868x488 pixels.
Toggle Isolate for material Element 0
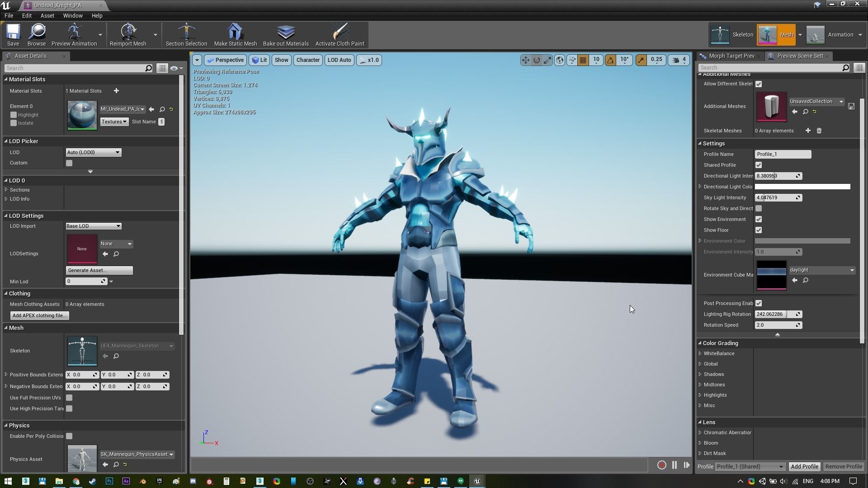point(14,123)
